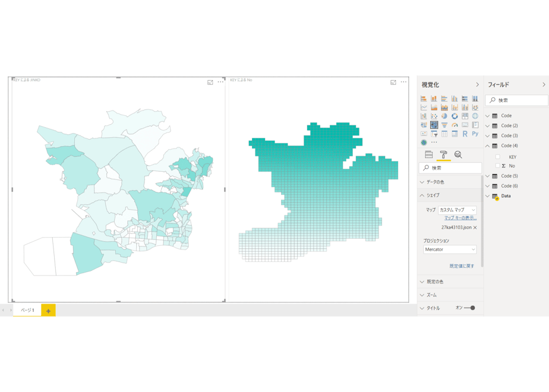
Task: Select the stacked bar chart visual
Action: pos(424,99)
